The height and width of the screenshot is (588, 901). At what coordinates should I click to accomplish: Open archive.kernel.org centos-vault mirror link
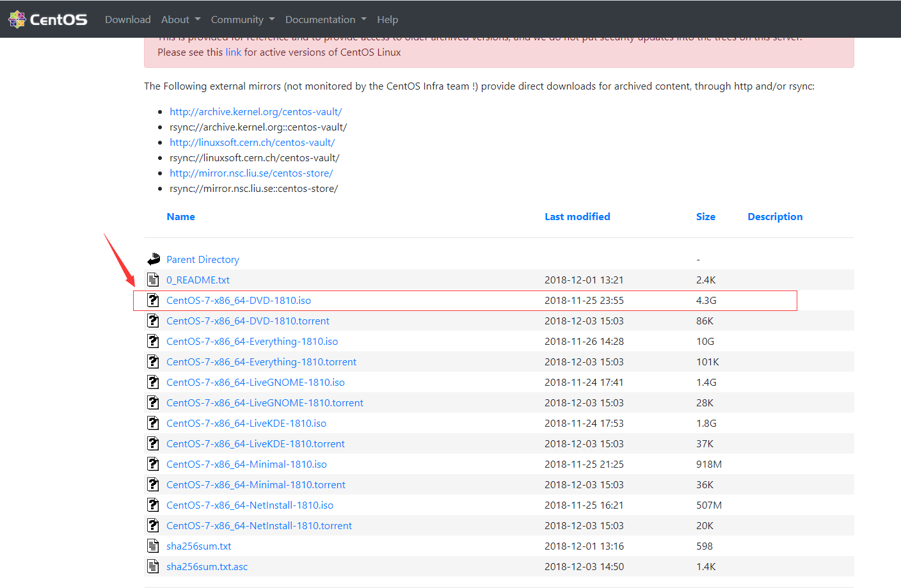255,111
